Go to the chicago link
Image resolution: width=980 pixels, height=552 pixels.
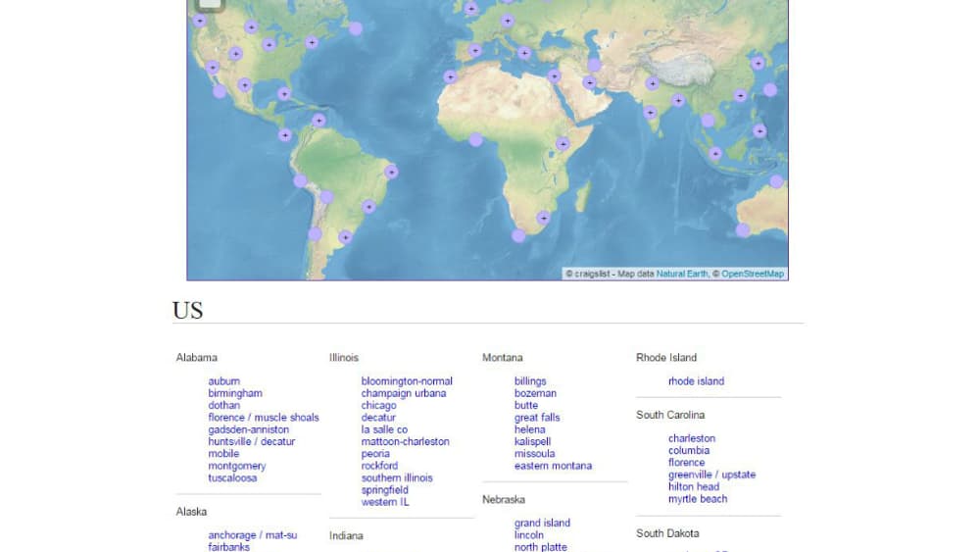click(x=378, y=405)
